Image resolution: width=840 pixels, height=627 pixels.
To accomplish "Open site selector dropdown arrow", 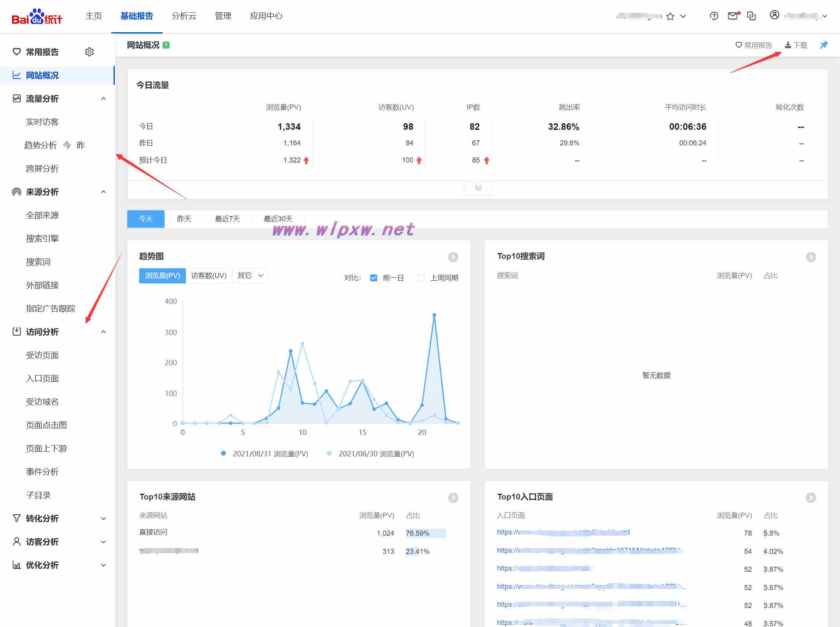I will [683, 16].
